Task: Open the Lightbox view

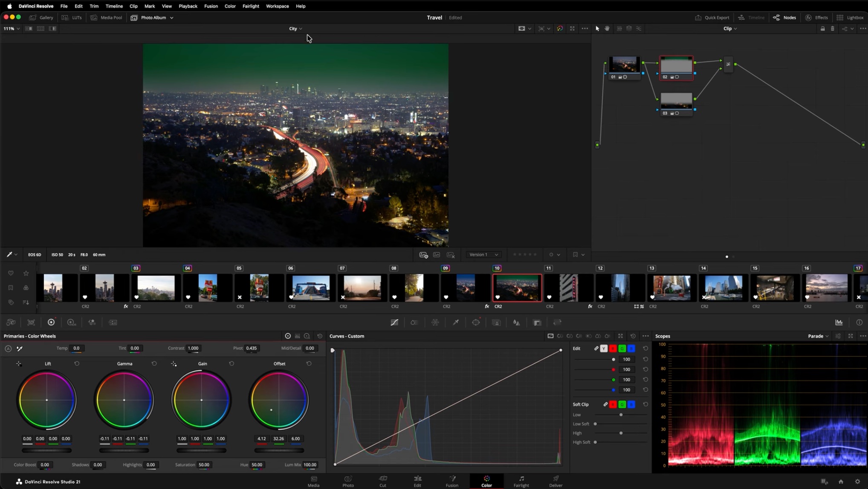Action: tap(850, 17)
